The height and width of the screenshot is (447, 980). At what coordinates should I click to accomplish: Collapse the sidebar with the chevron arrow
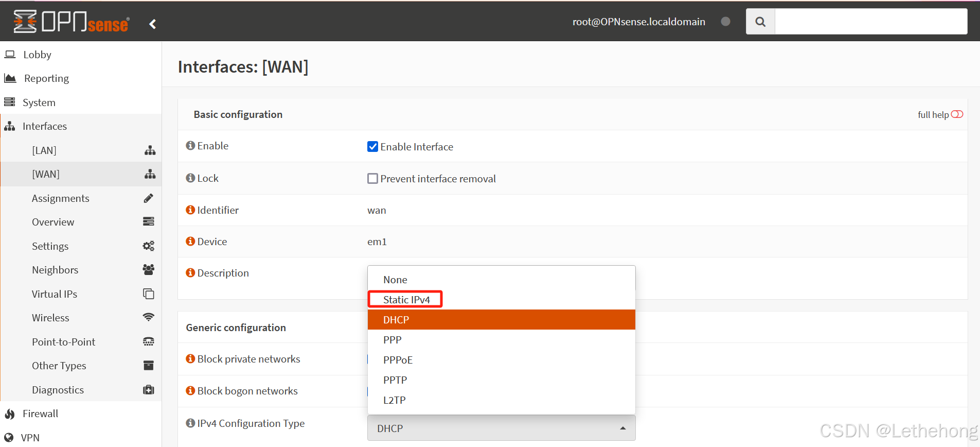pyautogui.click(x=153, y=24)
